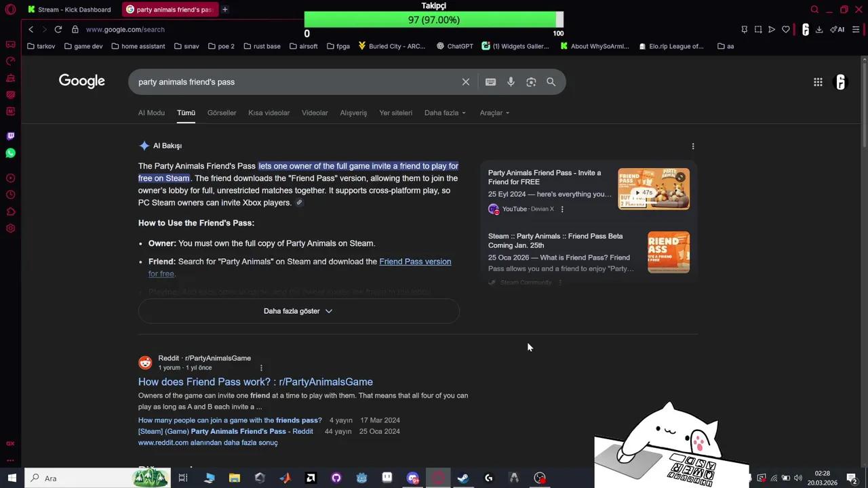868x488 pixels.
Task: Switch to the Kısa videolar tab
Action: pos(269,113)
